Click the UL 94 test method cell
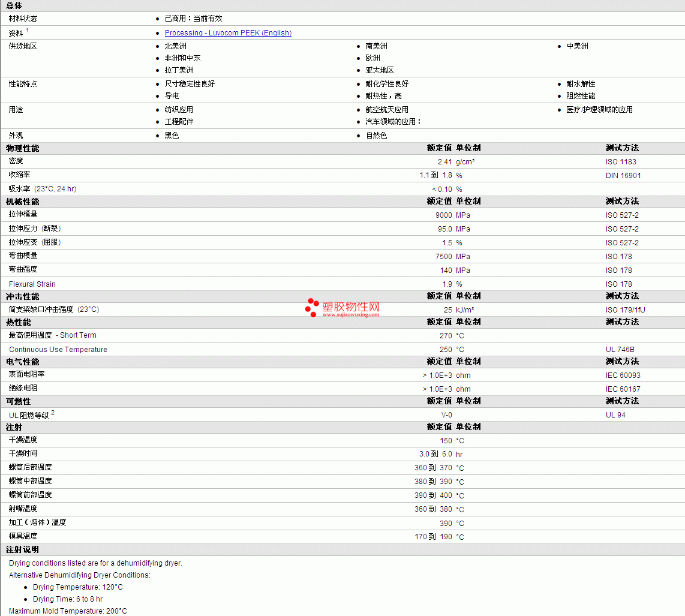The image size is (685, 616). [615, 414]
